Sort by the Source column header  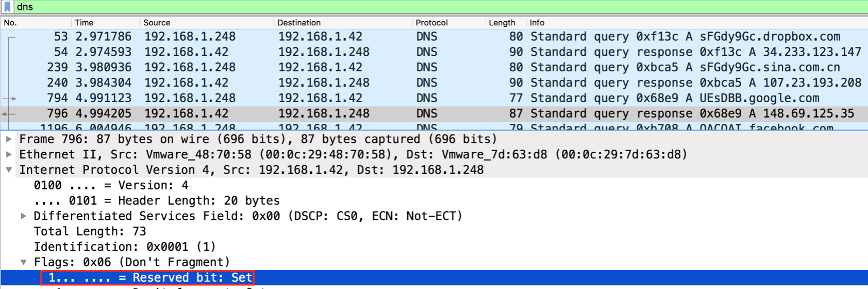(157, 23)
